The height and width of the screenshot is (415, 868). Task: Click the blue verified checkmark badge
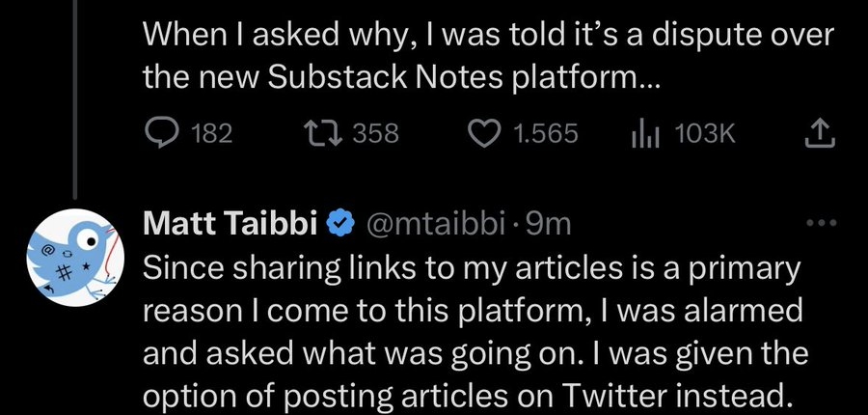pos(339,225)
